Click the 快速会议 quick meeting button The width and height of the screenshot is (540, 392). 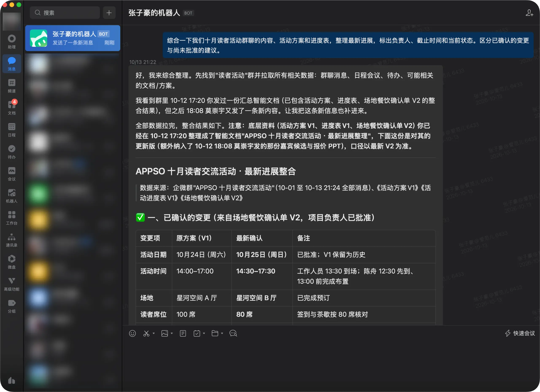coord(520,333)
